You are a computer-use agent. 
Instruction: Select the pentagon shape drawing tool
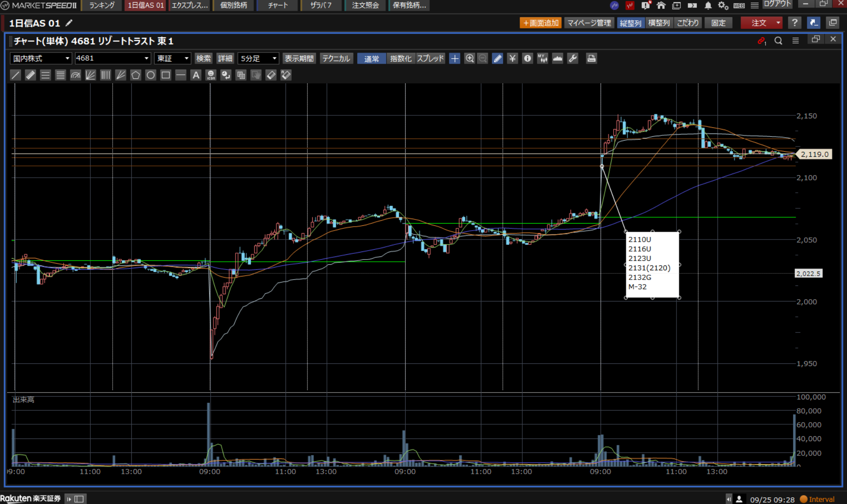tap(135, 75)
